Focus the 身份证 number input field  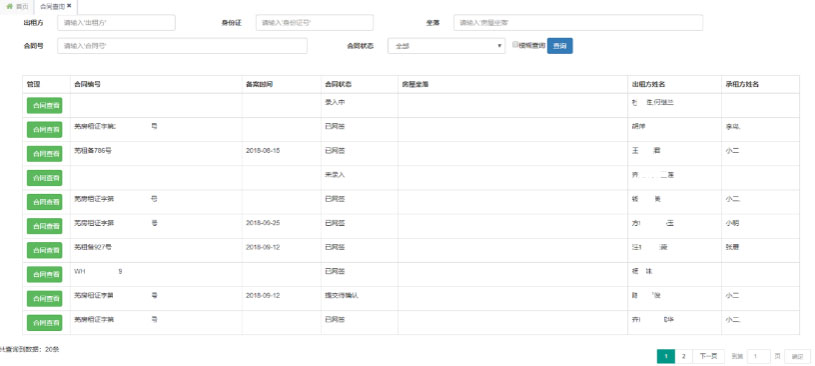[314, 23]
